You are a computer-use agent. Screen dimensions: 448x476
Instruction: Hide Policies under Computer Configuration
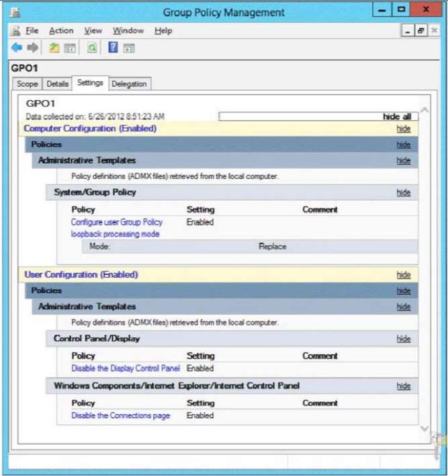(x=404, y=145)
